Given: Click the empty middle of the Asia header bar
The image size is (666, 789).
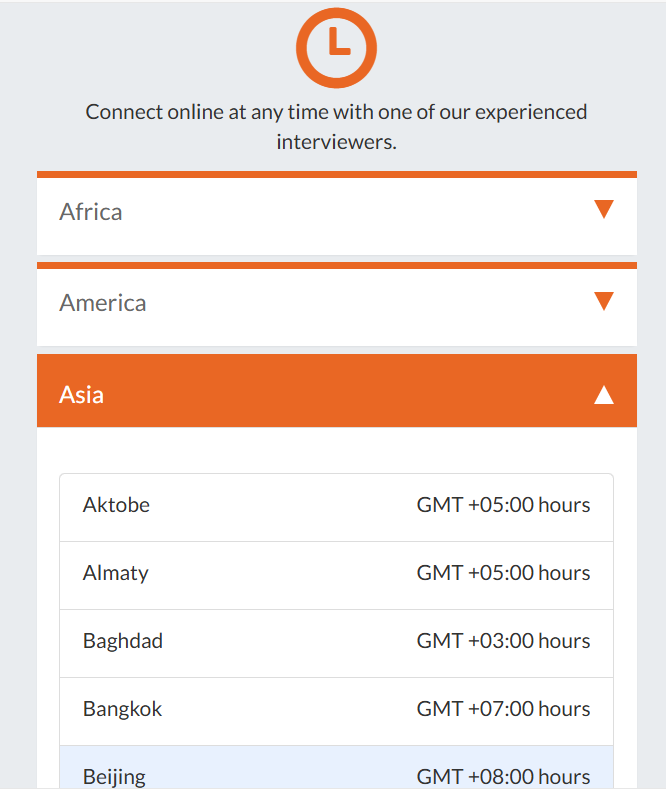Looking at the screenshot, I should tap(340, 394).
